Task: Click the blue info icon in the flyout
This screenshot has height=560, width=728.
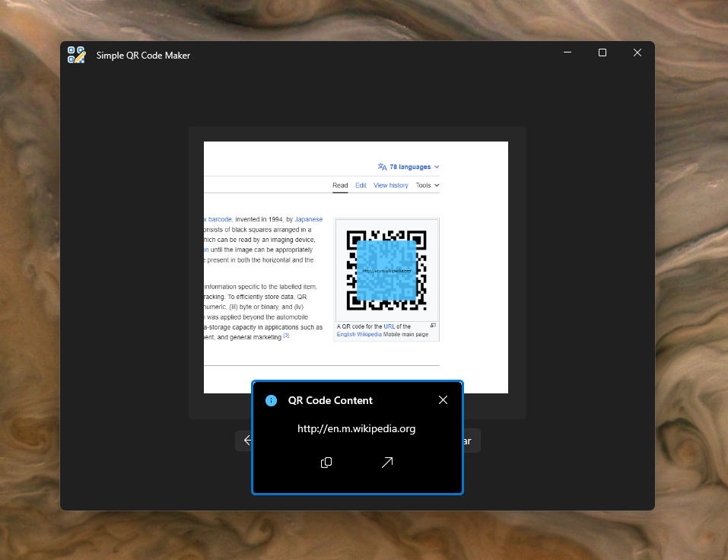Action: pyautogui.click(x=271, y=400)
